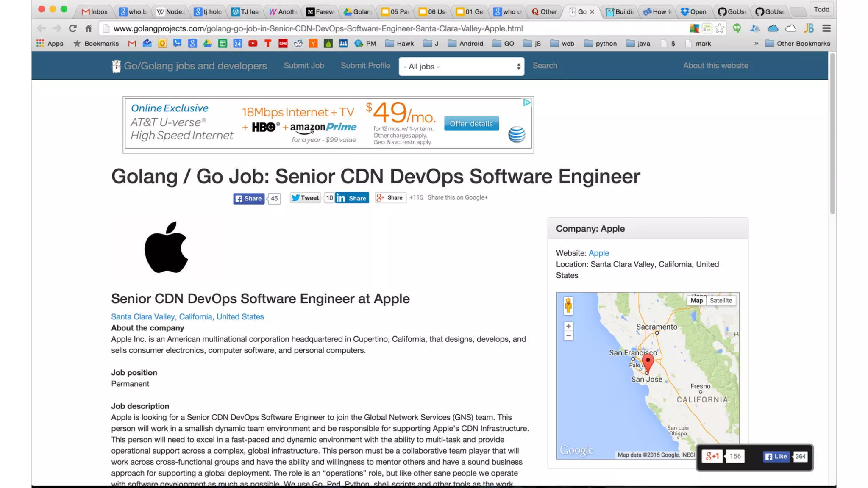Switch map to Satellite view
The width and height of the screenshot is (868, 488).
click(x=721, y=300)
